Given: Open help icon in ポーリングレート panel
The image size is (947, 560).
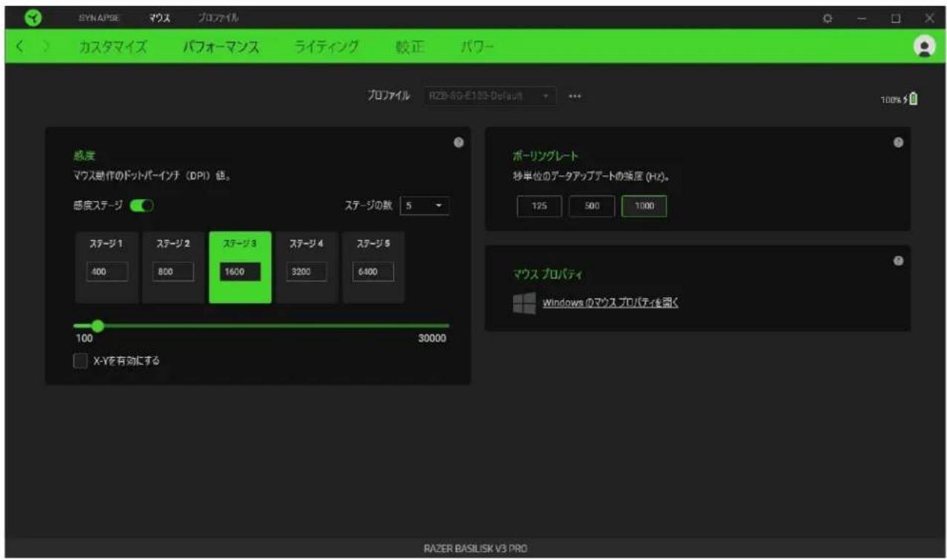Looking at the screenshot, I should (898, 142).
